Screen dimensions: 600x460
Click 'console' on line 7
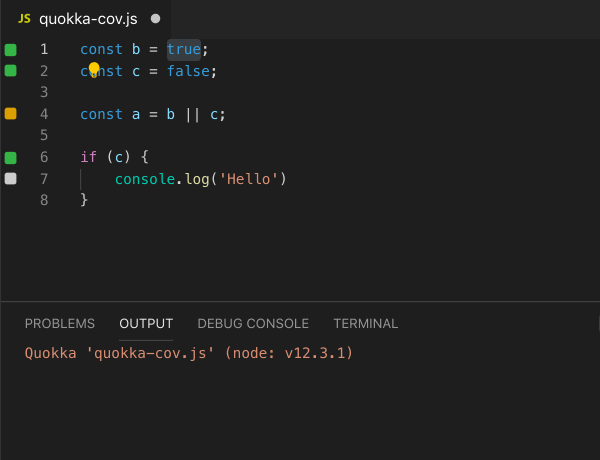145,179
